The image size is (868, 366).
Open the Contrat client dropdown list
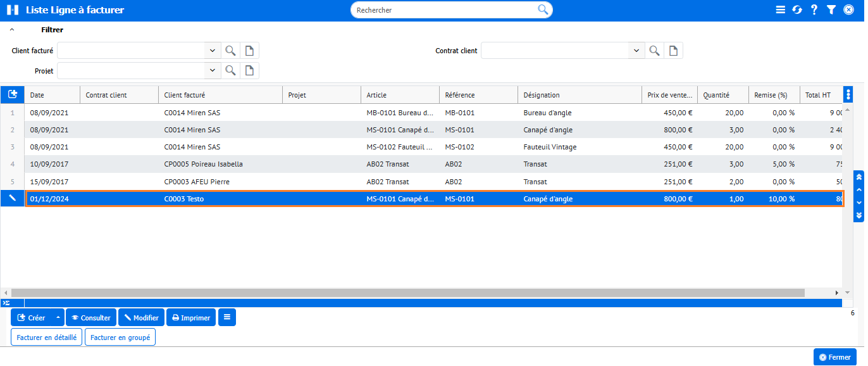[636, 51]
